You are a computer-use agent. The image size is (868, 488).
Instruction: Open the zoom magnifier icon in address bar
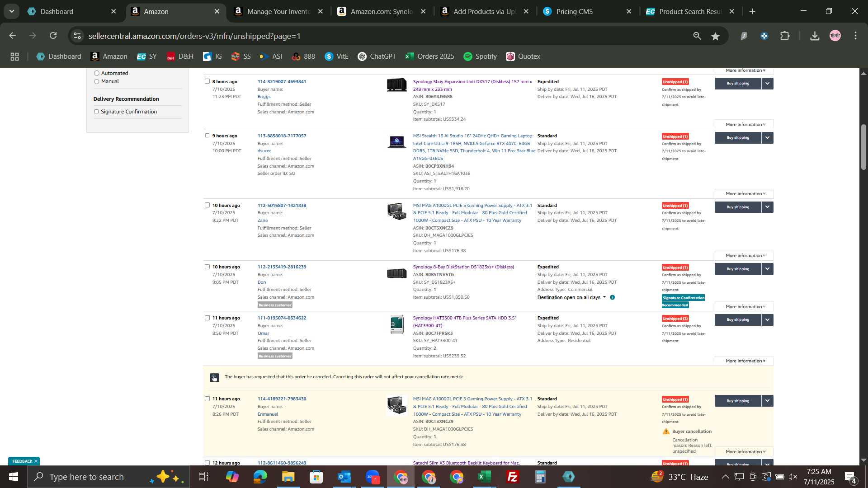pos(697,36)
